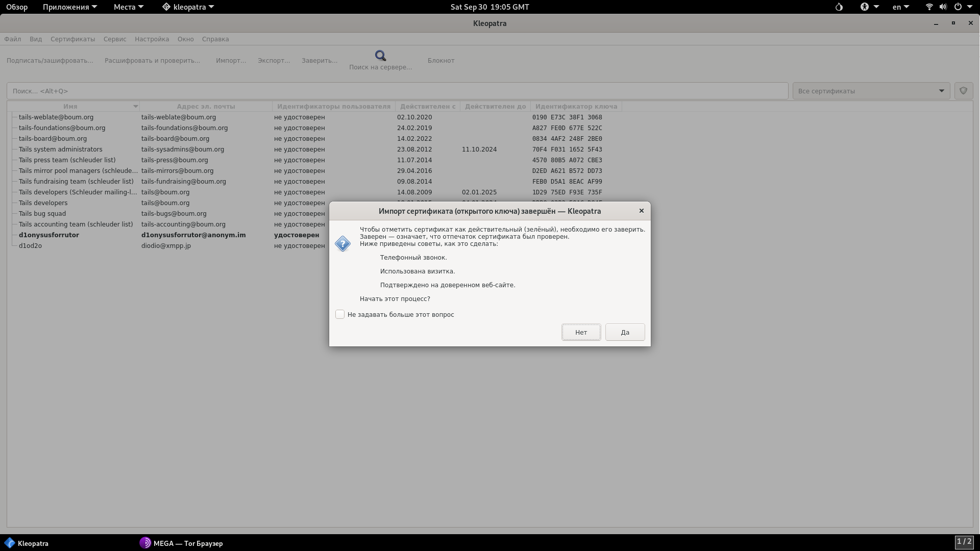Close the import certificate dialog
Image resolution: width=980 pixels, height=551 pixels.
pyautogui.click(x=642, y=211)
